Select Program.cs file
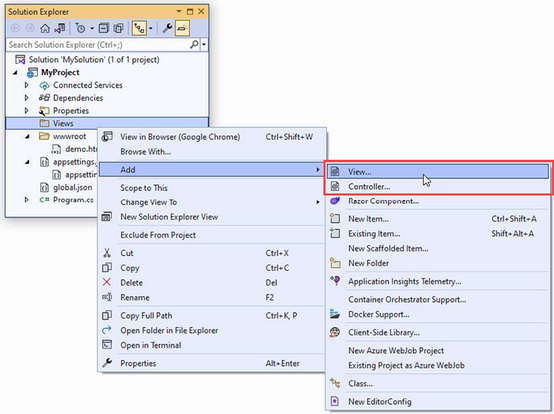The height and width of the screenshot is (414, 554). (x=73, y=200)
